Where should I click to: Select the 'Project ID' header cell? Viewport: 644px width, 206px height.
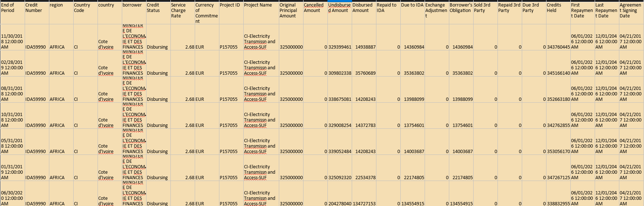[x=231, y=13]
